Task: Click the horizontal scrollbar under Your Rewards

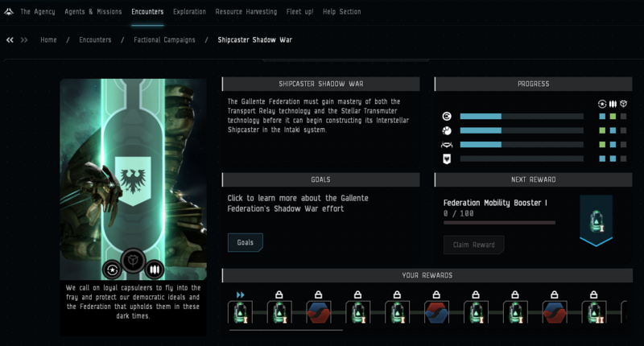Action: click(286, 330)
